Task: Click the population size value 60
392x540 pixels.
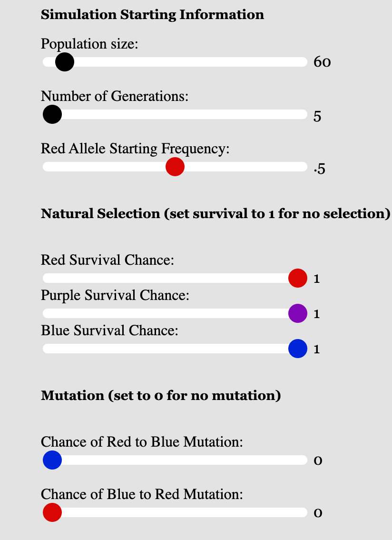Action: 322,62
